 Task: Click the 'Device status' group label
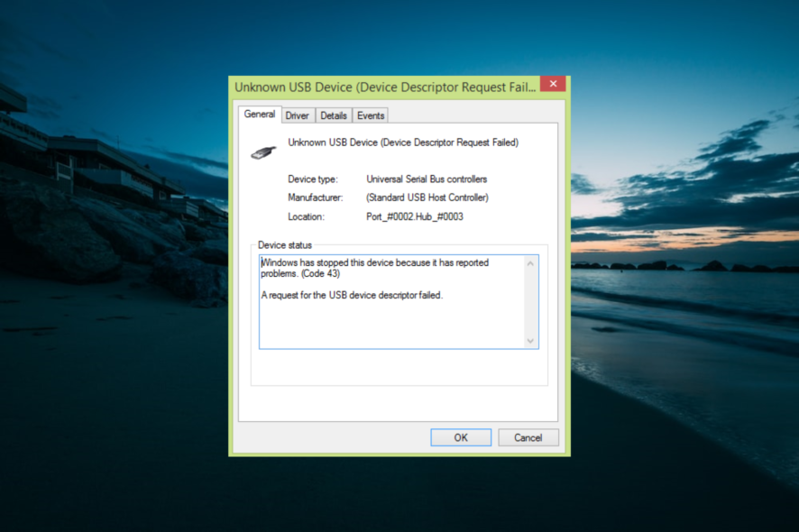click(285, 245)
